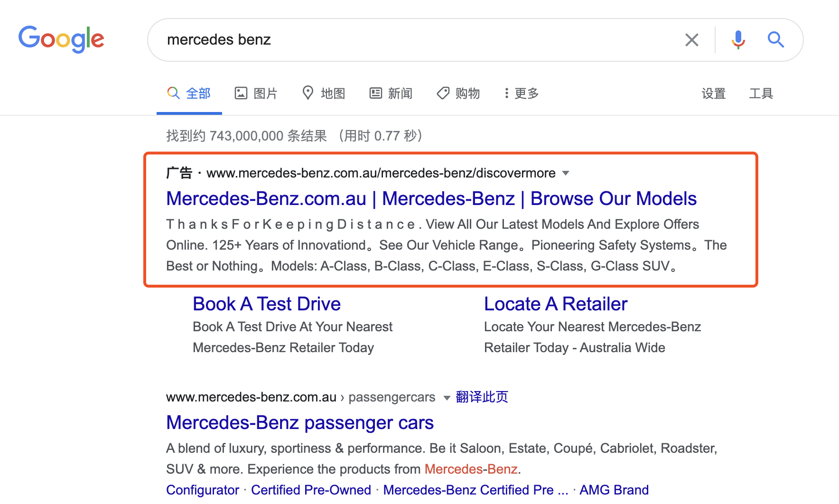Click the 翻译此页 translate link

point(482,397)
